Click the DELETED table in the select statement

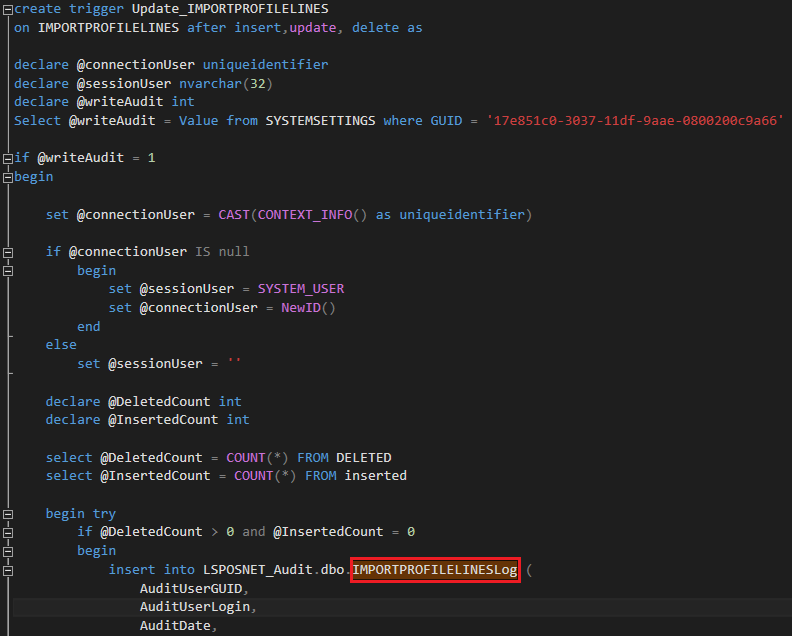364,458
